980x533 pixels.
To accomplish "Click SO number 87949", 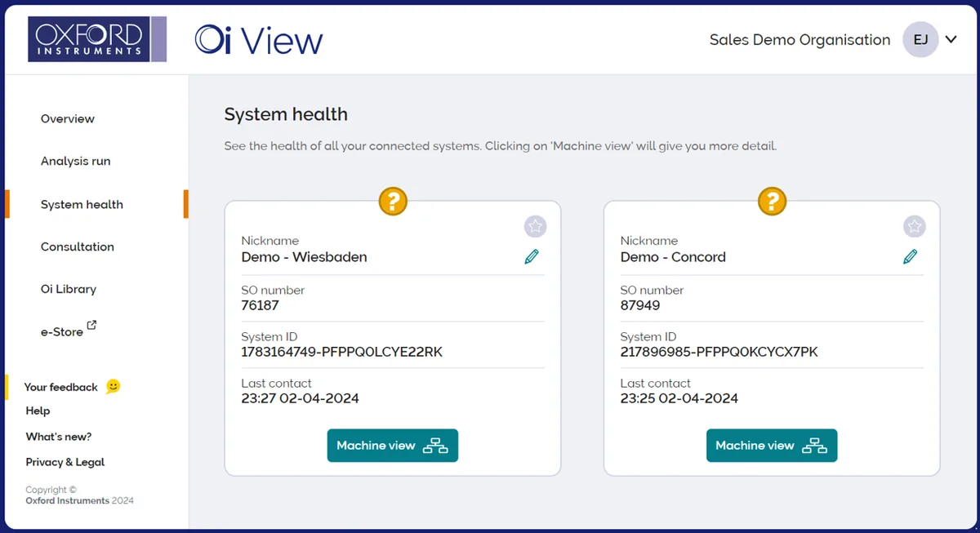I will pos(640,305).
